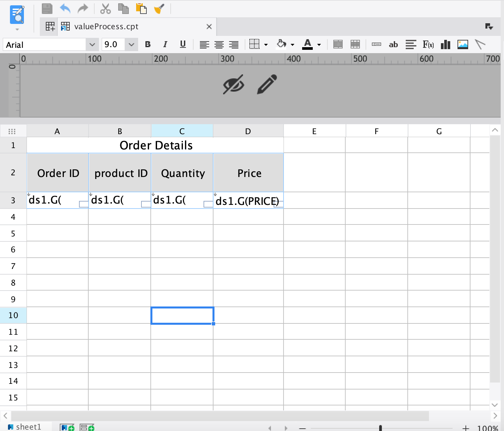The image size is (504, 431).
Task: Toggle hidden content with the eye icon
Action: pos(233,85)
